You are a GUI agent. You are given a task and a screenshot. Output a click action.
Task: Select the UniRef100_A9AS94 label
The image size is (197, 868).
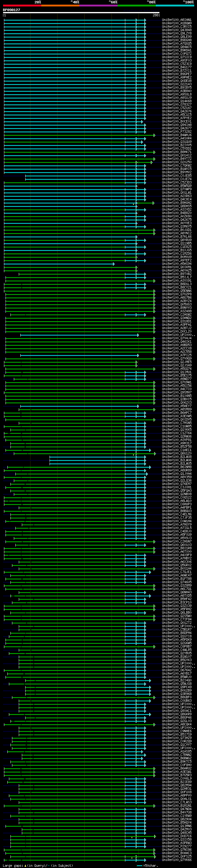[x=177, y=264]
